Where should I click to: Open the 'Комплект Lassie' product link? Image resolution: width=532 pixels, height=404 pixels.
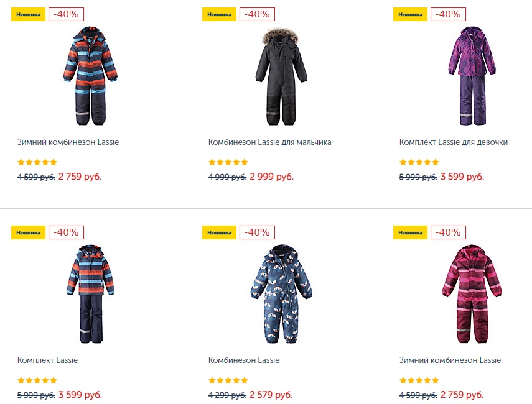click(47, 360)
